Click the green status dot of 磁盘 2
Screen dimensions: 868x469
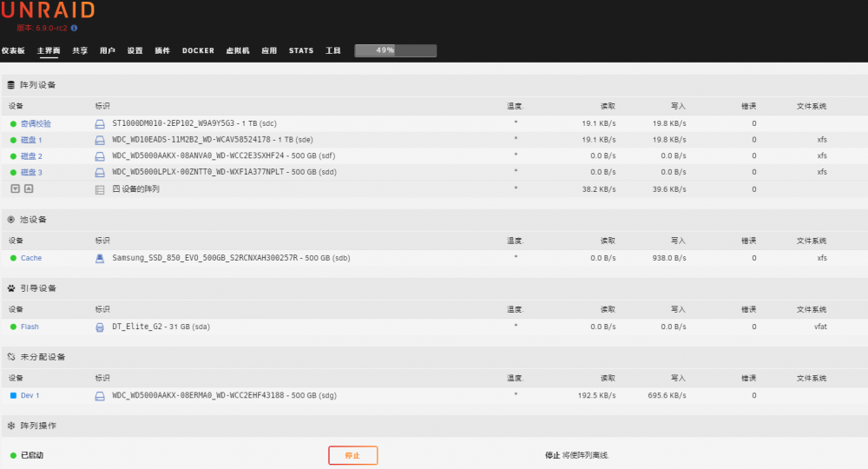pos(13,156)
